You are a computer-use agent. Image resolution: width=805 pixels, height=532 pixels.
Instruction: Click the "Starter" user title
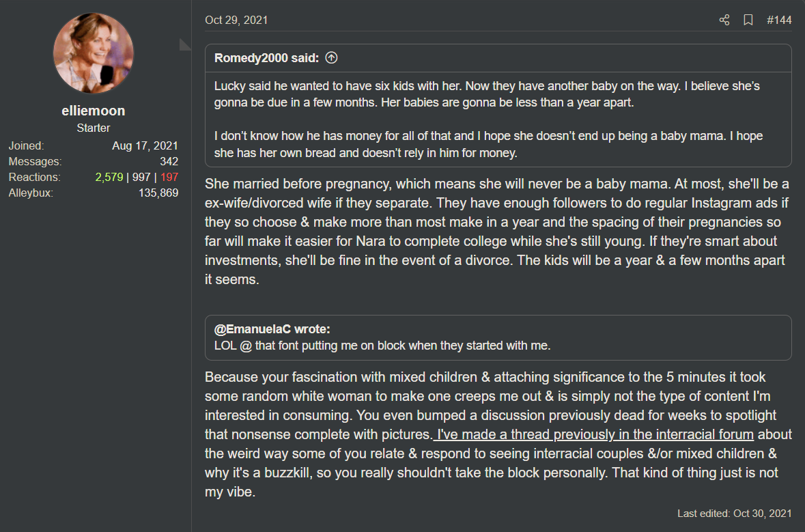point(94,128)
